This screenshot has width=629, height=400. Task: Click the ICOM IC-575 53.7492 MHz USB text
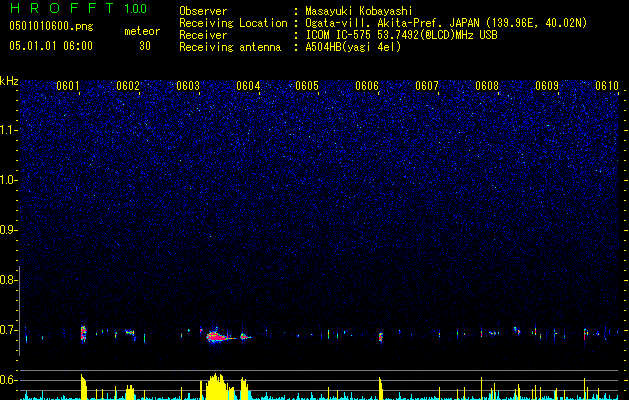[x=401, y=35]
